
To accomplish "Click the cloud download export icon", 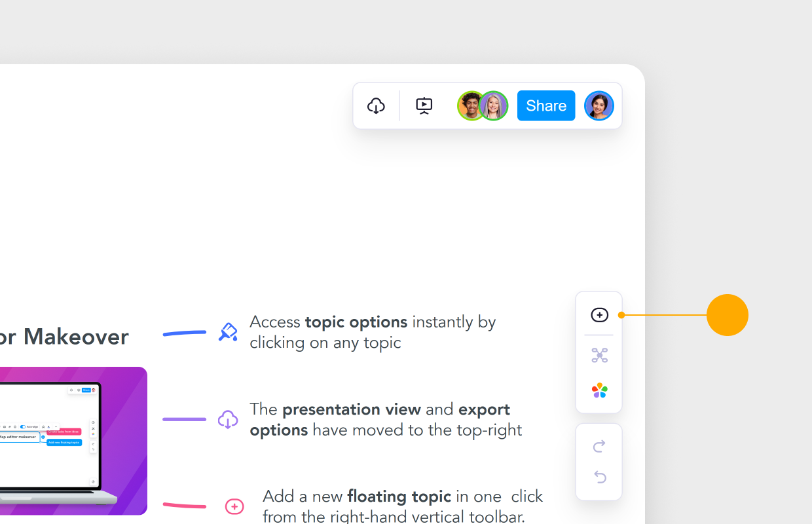I will tap(376, 105).
